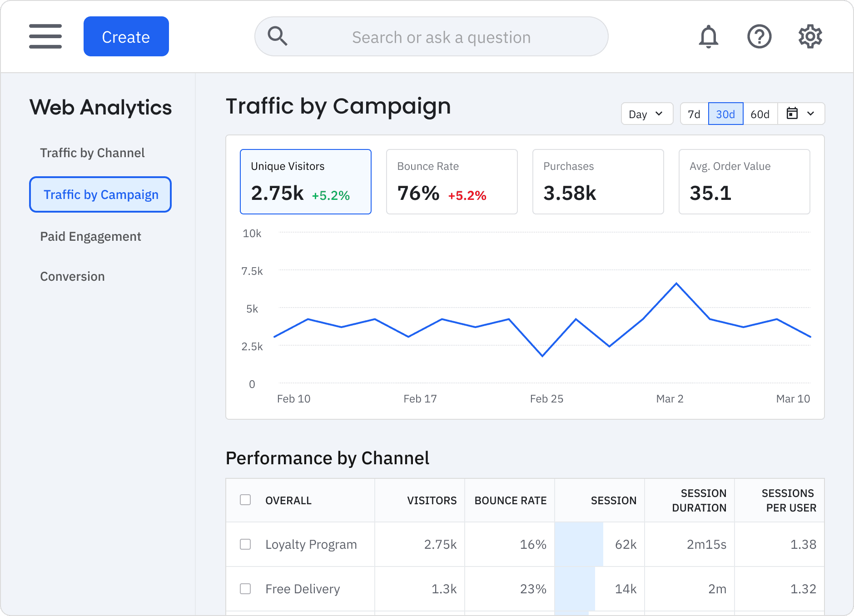Open the settings gear

click(x=810, y=36)
